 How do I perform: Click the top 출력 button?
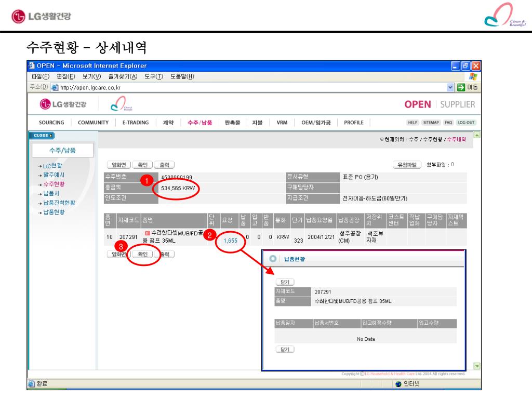coord(164,165)
